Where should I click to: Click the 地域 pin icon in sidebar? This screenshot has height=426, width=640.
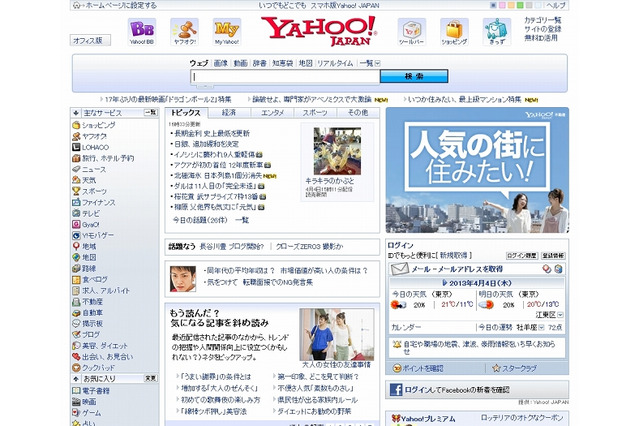(x=76, y=246)
